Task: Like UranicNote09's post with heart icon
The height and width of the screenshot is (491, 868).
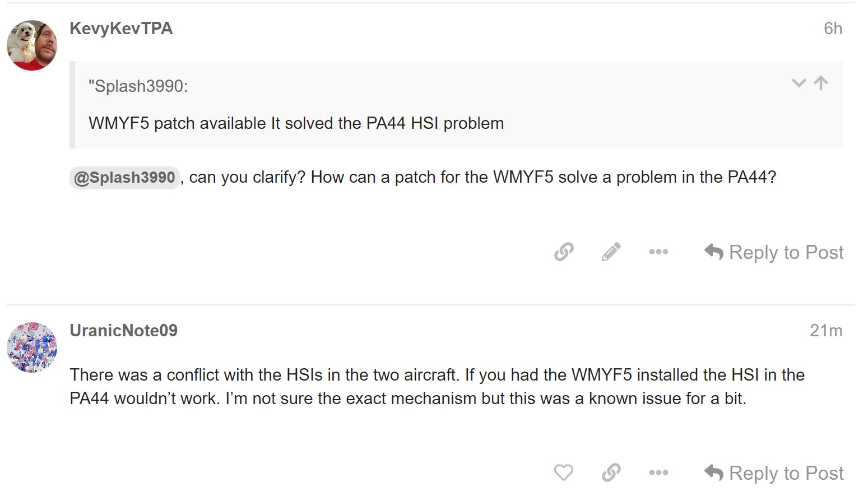Action: pos(564,473)
